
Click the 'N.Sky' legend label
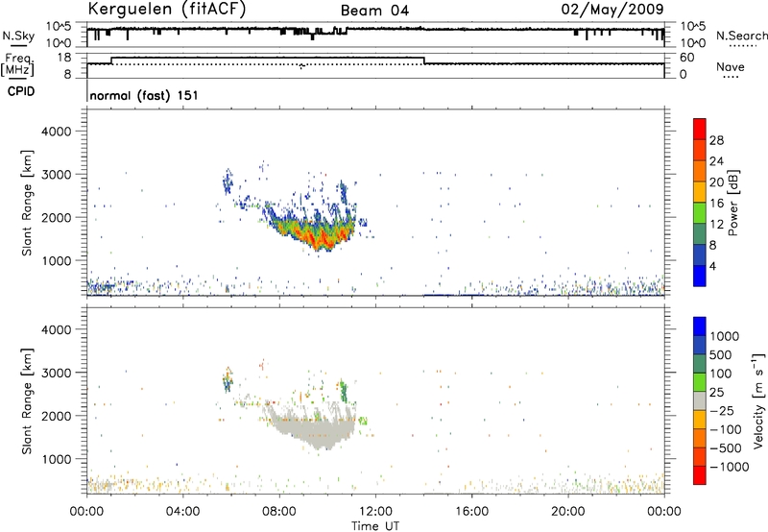coord(18,36)
